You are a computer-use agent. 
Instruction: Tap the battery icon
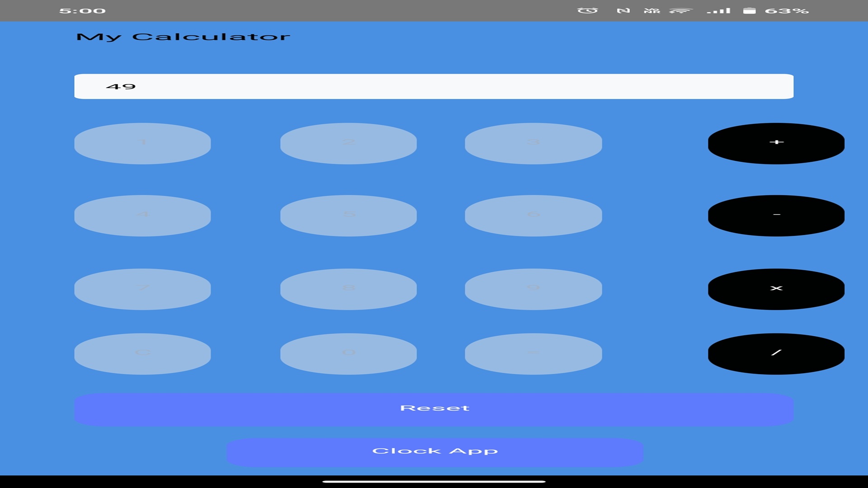(x=750, y=10)
